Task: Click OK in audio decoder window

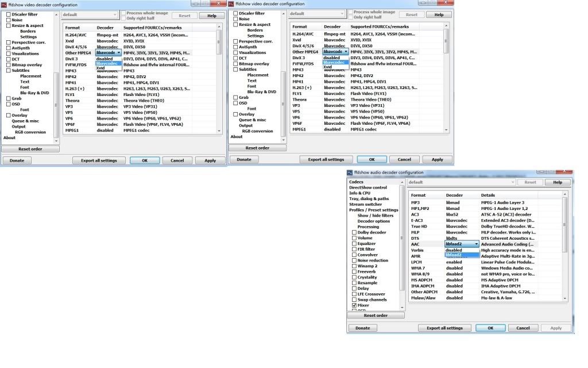Action: click(x=490, y=328)
